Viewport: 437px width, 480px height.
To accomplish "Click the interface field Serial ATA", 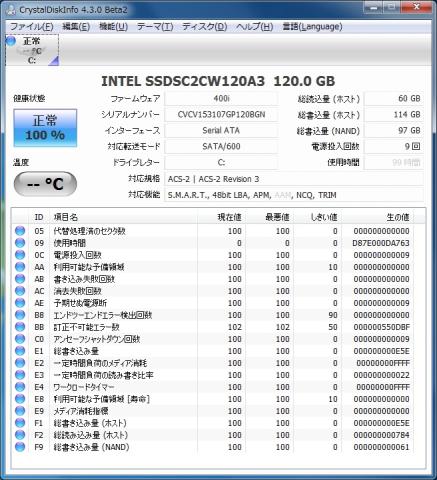I will pyautogui.click(x=221, y=131).
